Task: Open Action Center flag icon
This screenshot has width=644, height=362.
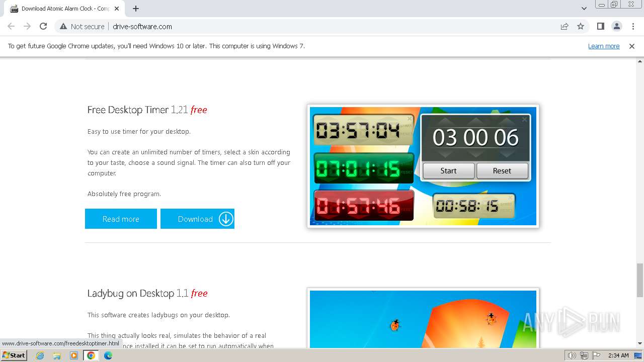Action: click(x=596, y=355)
